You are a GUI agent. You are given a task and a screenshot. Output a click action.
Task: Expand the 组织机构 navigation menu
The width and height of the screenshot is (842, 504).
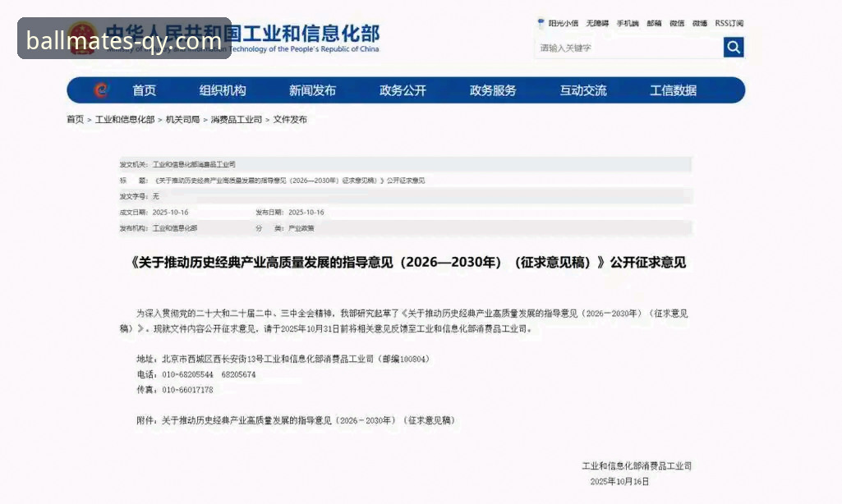pos(224,90)
